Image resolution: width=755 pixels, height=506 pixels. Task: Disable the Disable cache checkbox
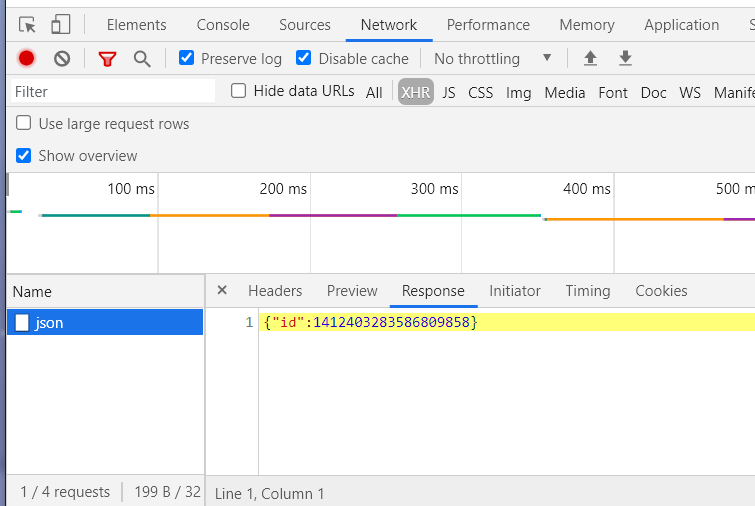click(x=304, y=58)
